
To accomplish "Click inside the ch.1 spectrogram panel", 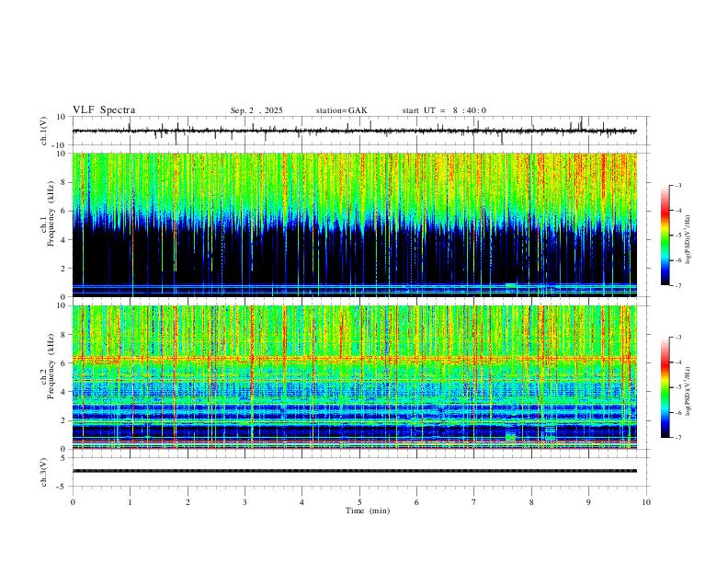I will pyautogui.click(x=354, y=224).
